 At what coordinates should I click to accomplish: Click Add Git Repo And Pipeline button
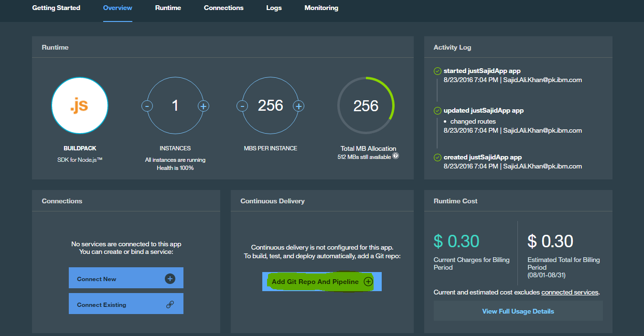[x=322, y=282]
